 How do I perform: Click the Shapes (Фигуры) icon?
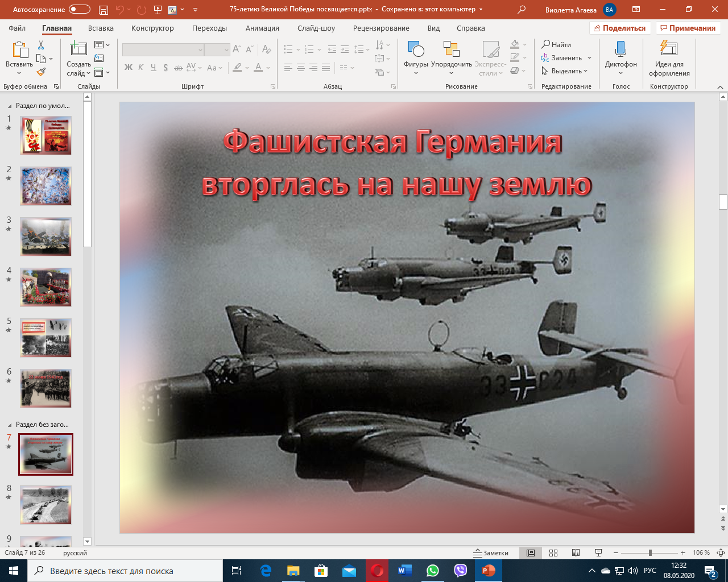[416, 50]
